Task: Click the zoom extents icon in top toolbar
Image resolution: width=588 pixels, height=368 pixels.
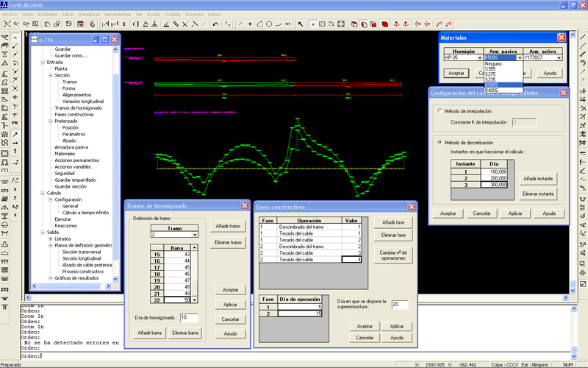Action: pyautogui.click(x=7, y=24)
